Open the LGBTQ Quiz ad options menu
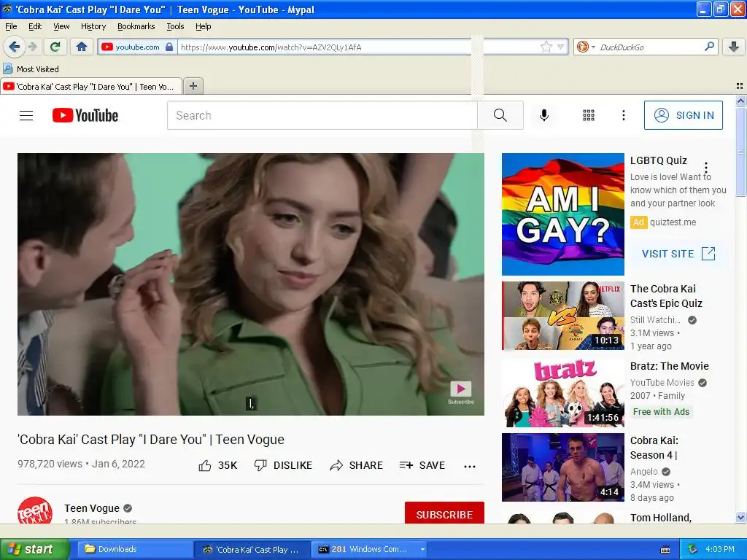 pyautogui.click(x=706, y=168)
